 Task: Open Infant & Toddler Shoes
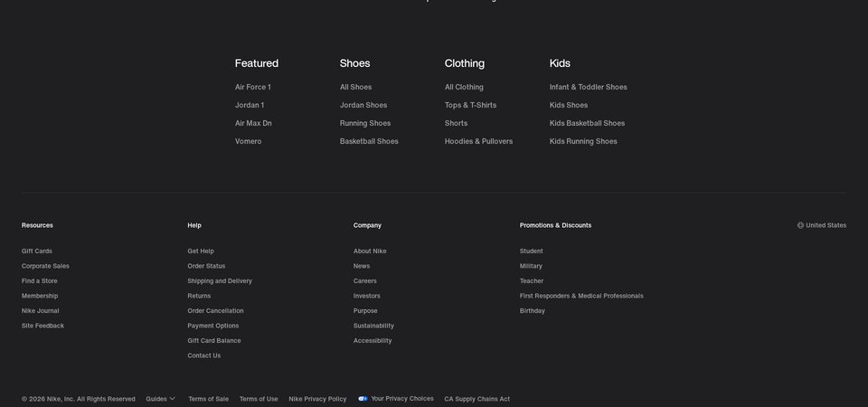589,87
